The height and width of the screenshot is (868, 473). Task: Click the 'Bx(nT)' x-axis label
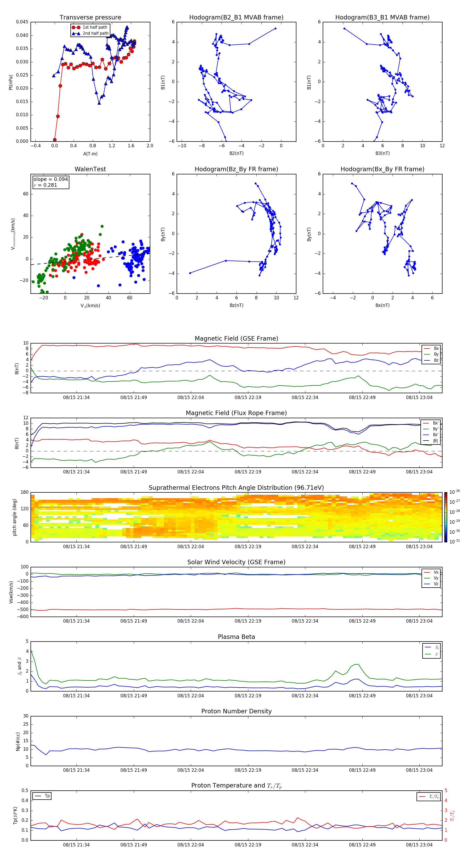[382, 305]
